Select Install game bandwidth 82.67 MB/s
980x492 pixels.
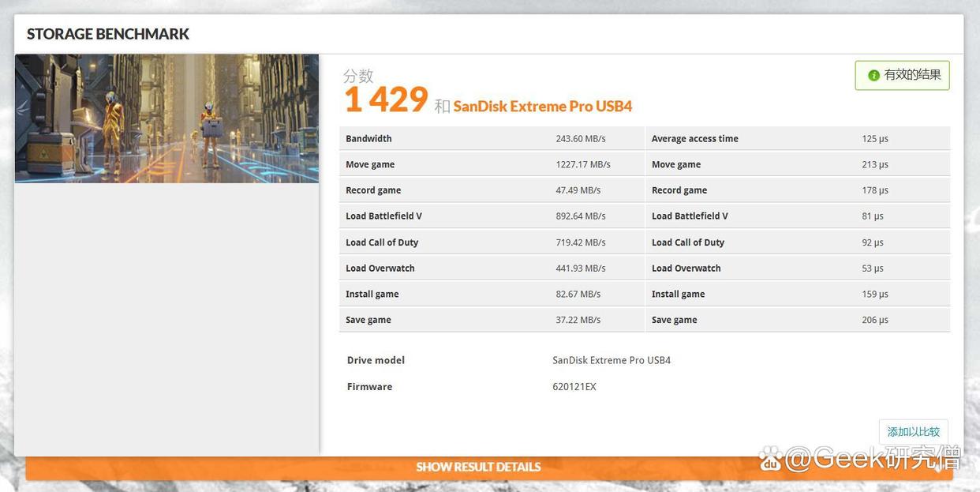578,294
